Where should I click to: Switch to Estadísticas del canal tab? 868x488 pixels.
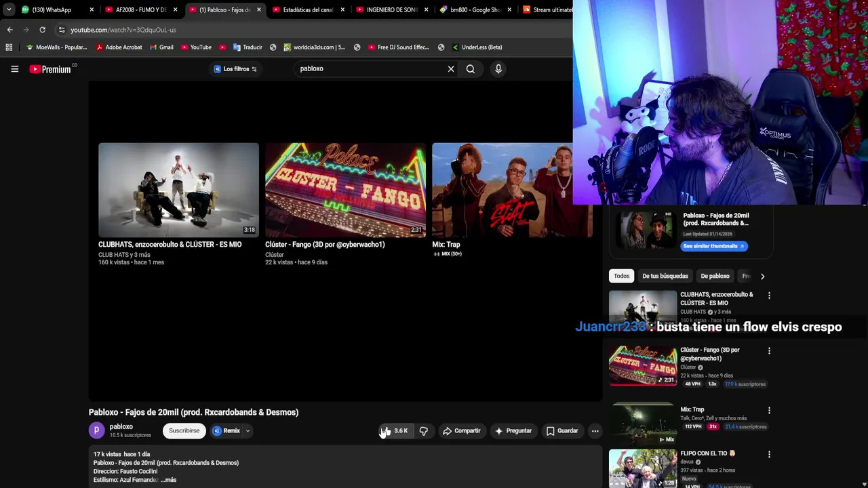pos(309,9)
